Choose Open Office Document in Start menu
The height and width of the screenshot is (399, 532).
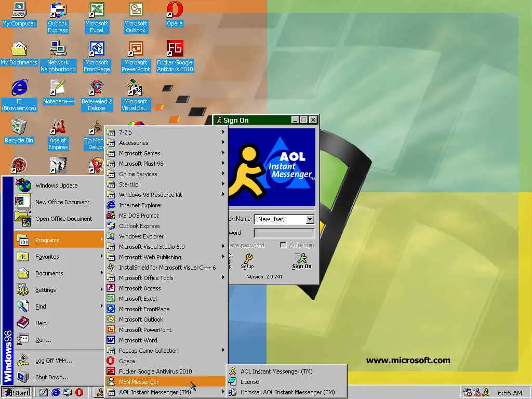pos(59,219)
